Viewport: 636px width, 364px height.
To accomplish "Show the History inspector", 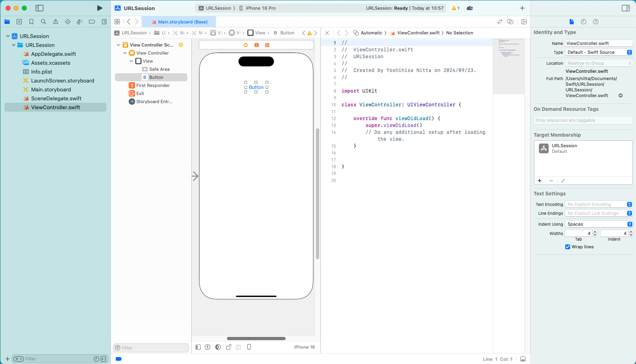I will 583,22.
